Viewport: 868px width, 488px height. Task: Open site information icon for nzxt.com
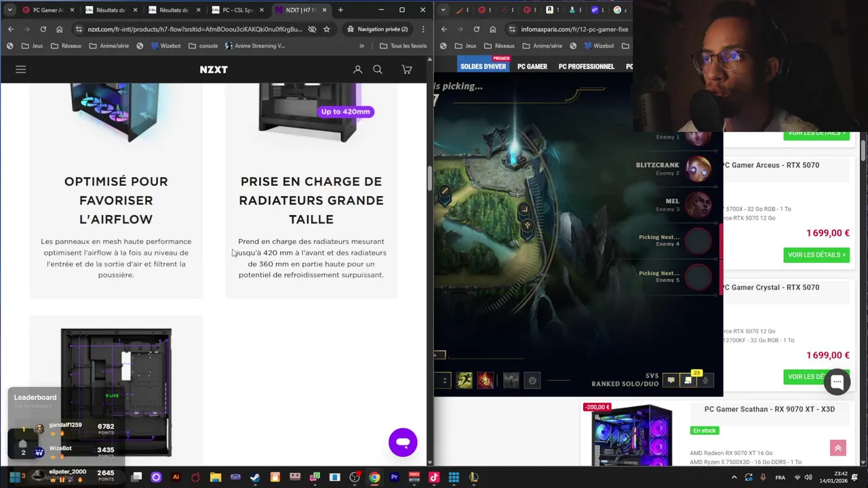[79, 29]
